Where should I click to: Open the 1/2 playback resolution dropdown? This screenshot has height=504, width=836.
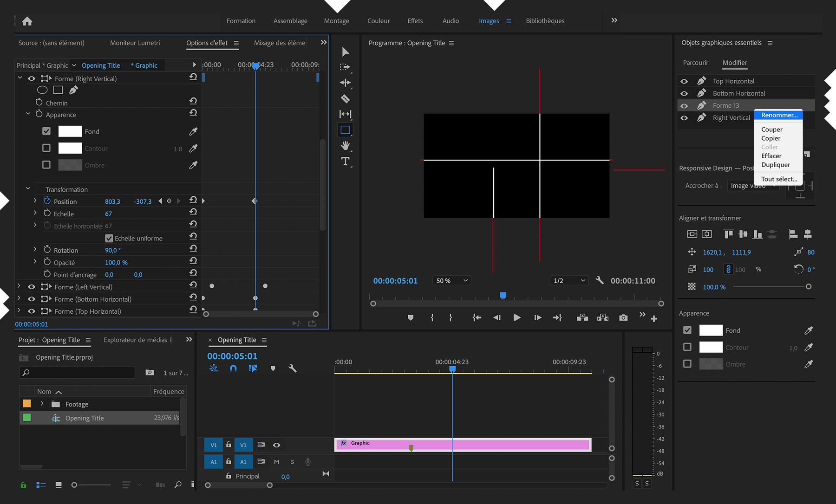[x=569, y=281]
